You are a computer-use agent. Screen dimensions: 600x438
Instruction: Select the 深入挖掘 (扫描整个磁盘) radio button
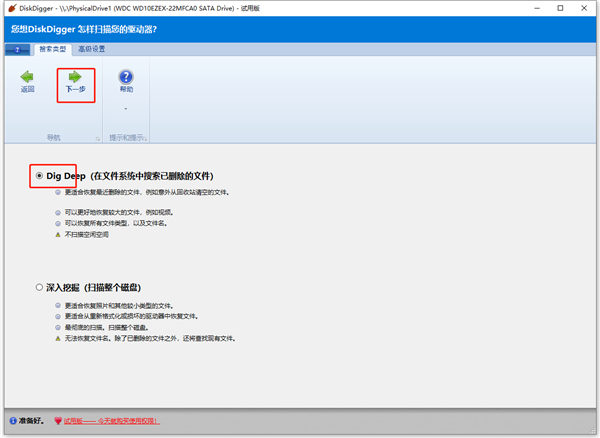39,287
